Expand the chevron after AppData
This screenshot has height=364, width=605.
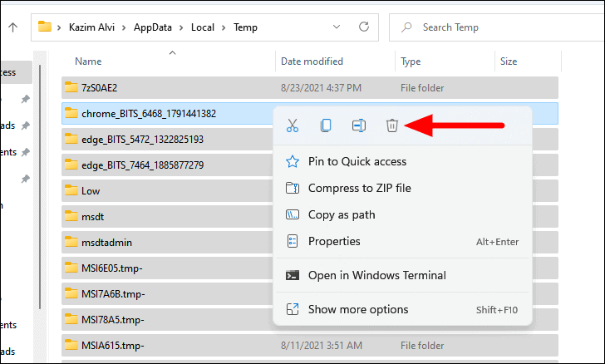click(181, 27)
